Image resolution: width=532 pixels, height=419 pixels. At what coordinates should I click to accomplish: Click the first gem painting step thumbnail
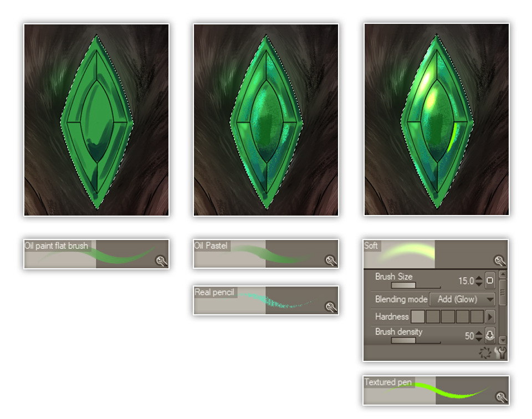pos(96,120)
